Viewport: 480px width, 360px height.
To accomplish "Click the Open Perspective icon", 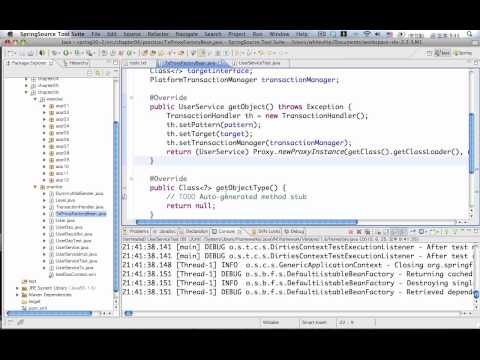I will [430, 53].
